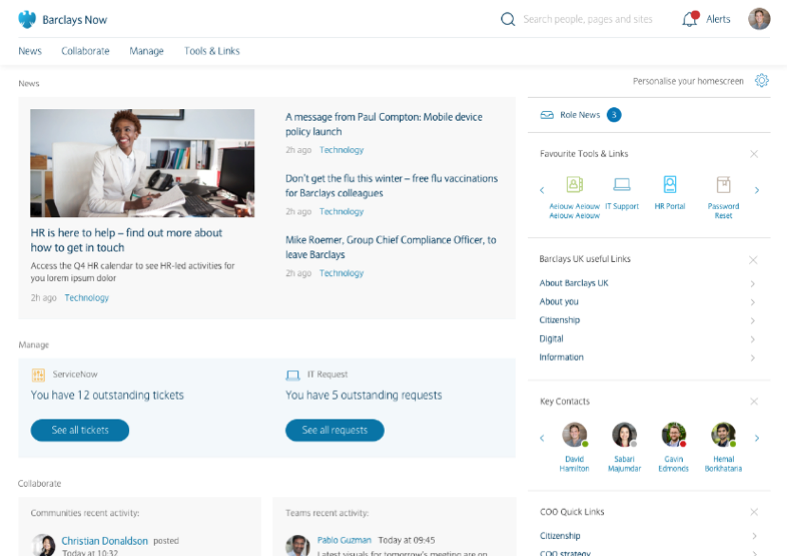Close the Barclays UK useful Links panel

point(753,259)
